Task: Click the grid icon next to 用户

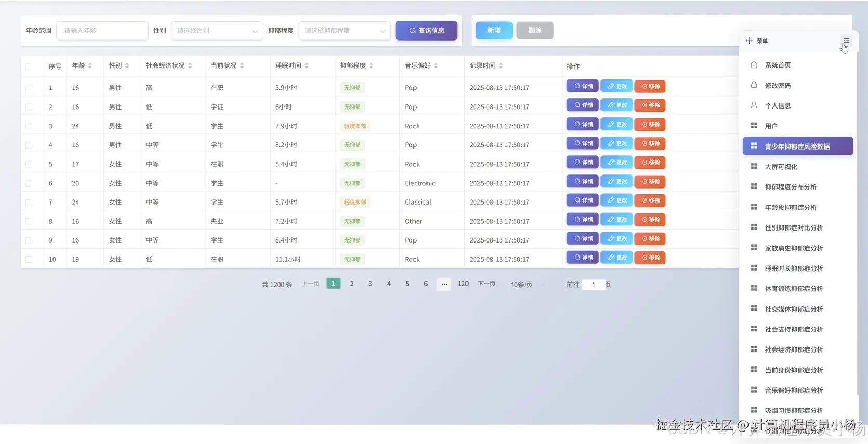Action: click(x=754, y=126)
